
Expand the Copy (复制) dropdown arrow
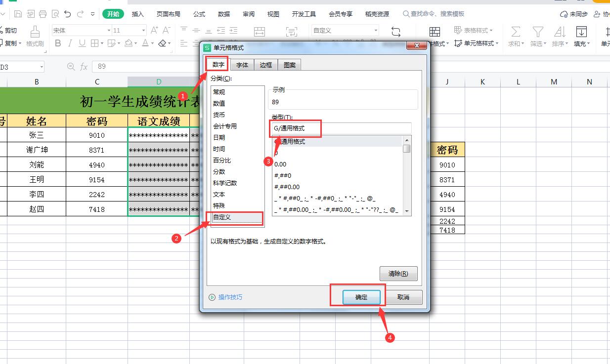20,43
